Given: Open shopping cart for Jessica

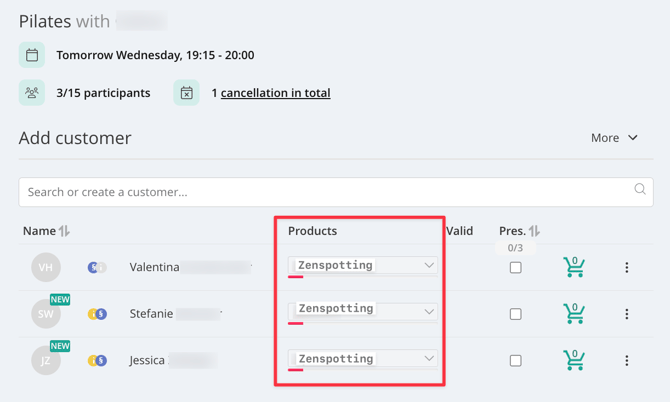Looking at the screenshot, I should point(573,360).
